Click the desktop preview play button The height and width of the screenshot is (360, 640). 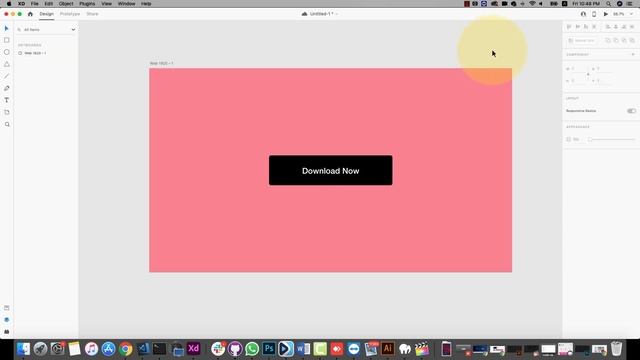point(606,14)
